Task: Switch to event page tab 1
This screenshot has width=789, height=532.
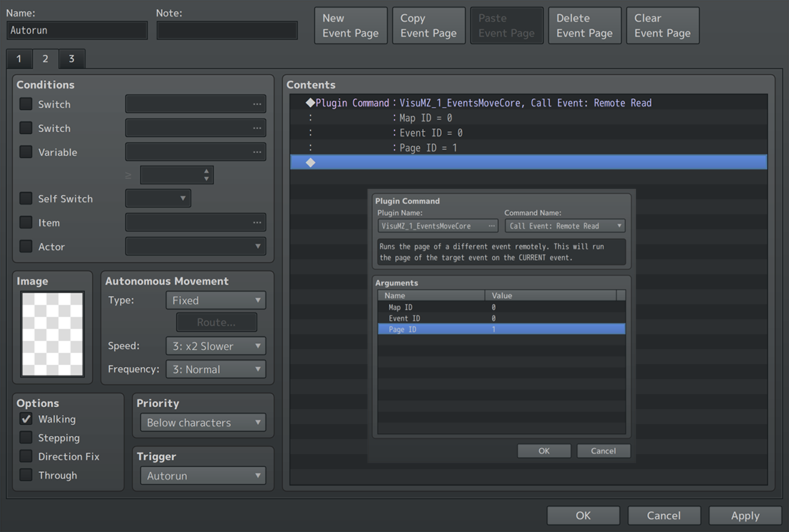Action: click(x=19, y=59)
